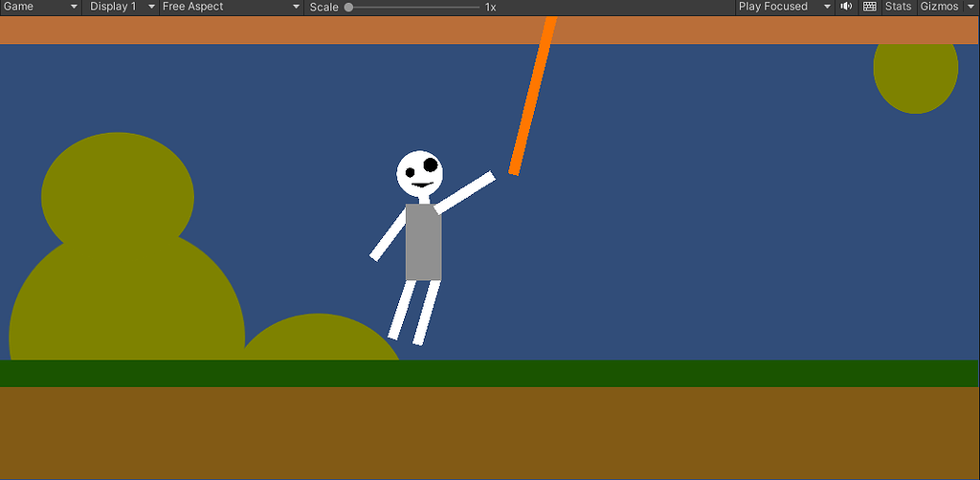
Task: Open the Free Aspect resolution dropdown
Action: 232,7
